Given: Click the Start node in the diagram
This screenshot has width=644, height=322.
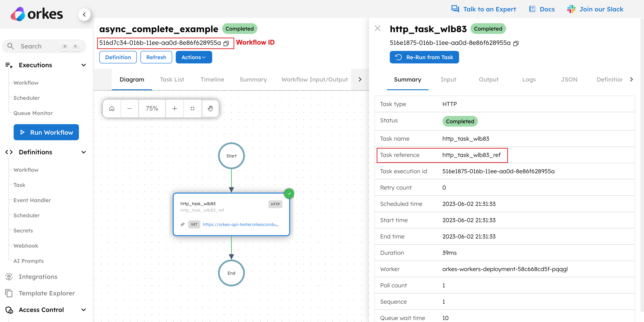Looking at the screenshot, I should [231, 156].
